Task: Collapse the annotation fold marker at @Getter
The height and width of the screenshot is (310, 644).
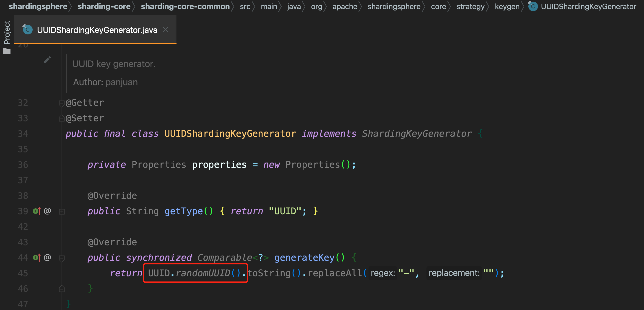Action: coord(62,103)
